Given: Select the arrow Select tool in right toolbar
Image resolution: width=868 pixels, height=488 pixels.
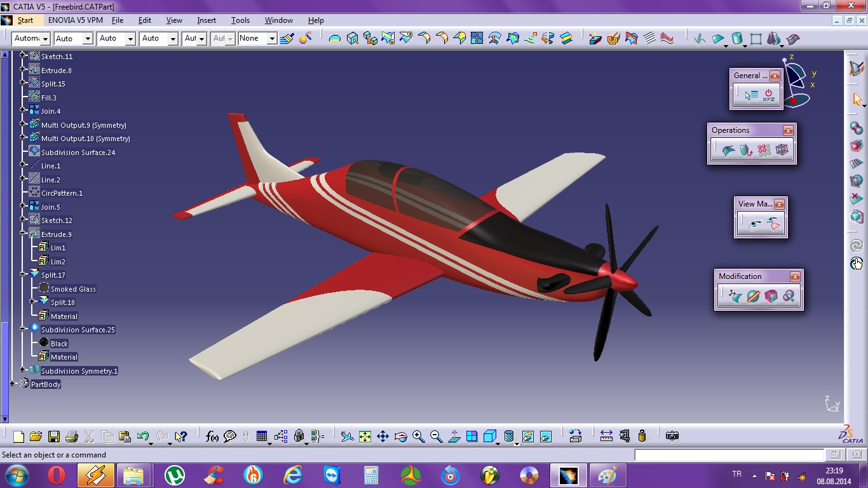Looking at the screenshot, I should (857, 99).
